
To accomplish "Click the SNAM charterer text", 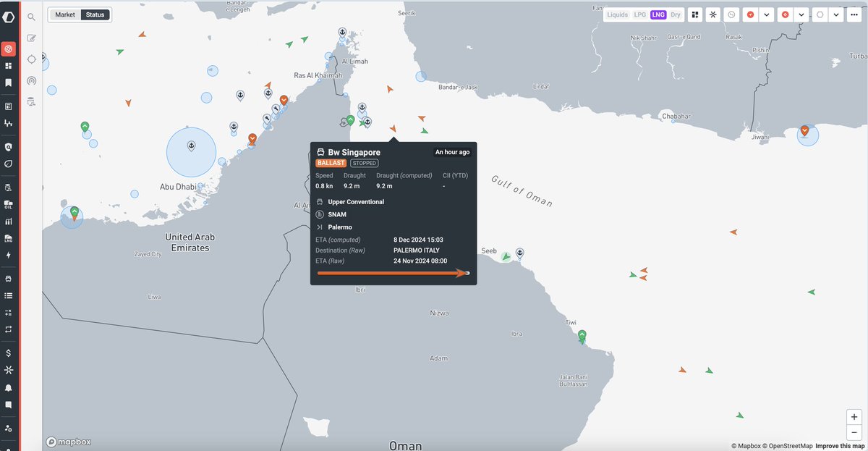I will click(x=337, y=214).
